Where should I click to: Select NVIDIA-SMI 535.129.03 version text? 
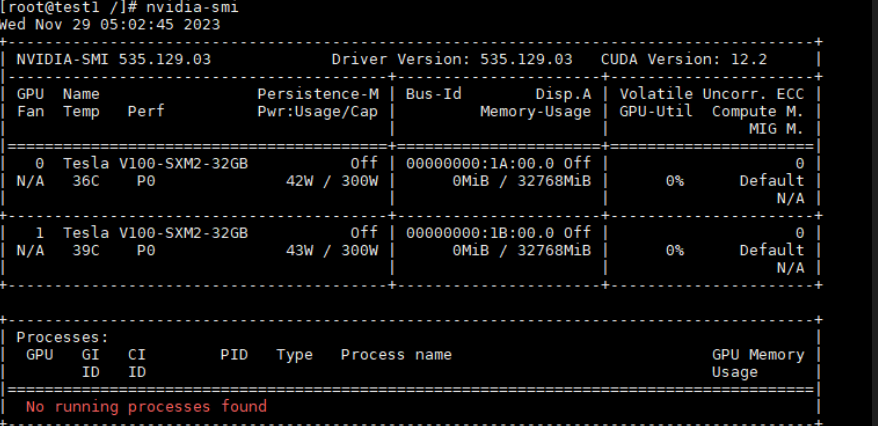[x=114, y=59]
